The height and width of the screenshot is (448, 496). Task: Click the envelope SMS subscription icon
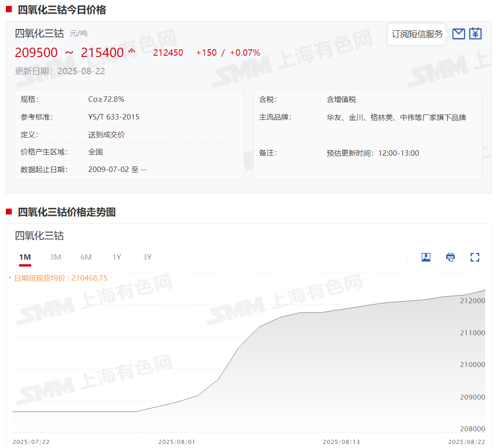coord(458,34)
